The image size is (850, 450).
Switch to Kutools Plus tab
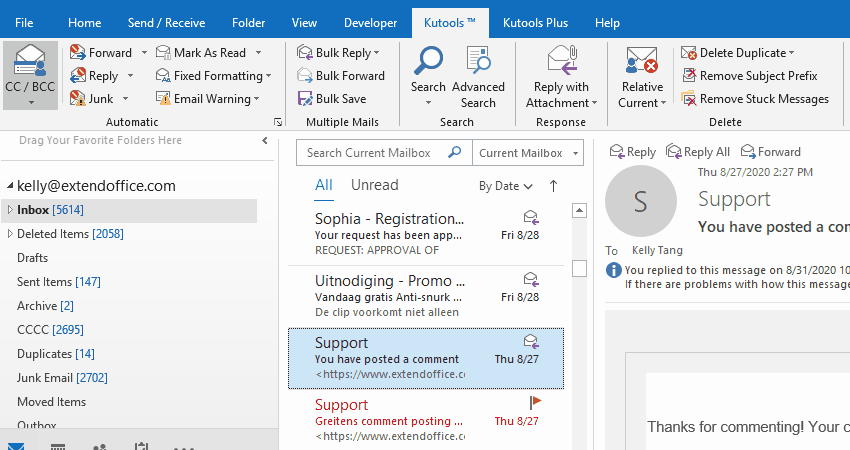tap(535, 23)
